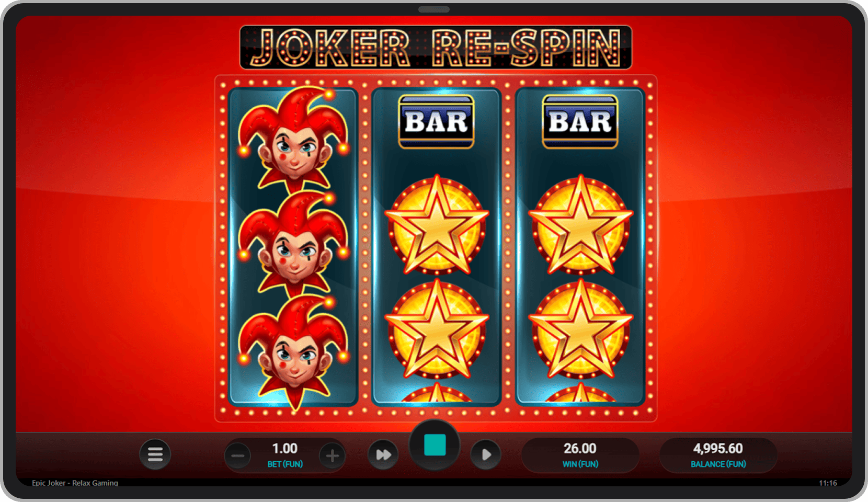
Task: Click the upper gold star on third reel
Action: tap(580, 226)
